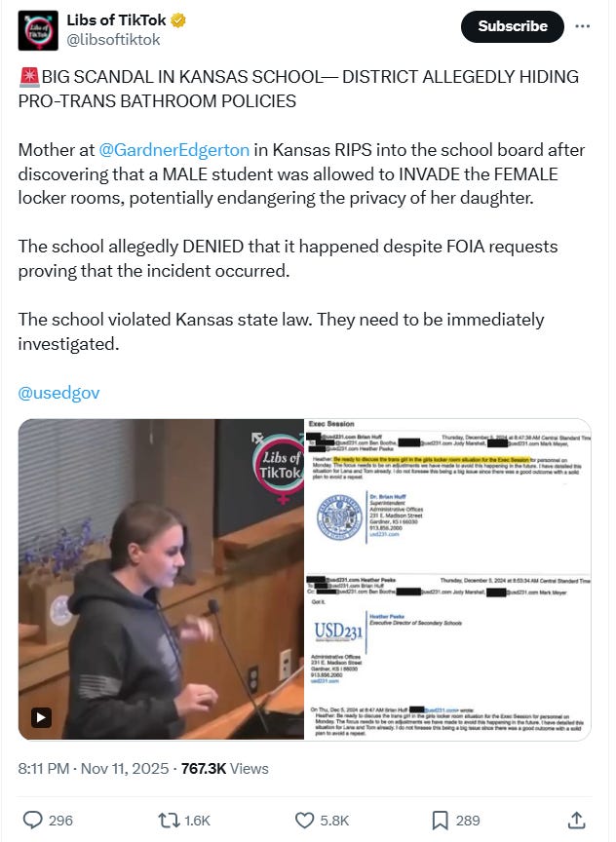The width and height of the screenshot is (616, 842).
Task: Subscribe to Libs of TikTok
Action: [x=513, y=26]
